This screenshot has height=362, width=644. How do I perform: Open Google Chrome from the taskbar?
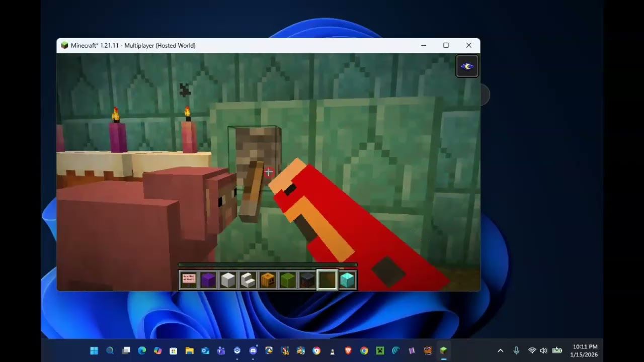click(364, 350)
